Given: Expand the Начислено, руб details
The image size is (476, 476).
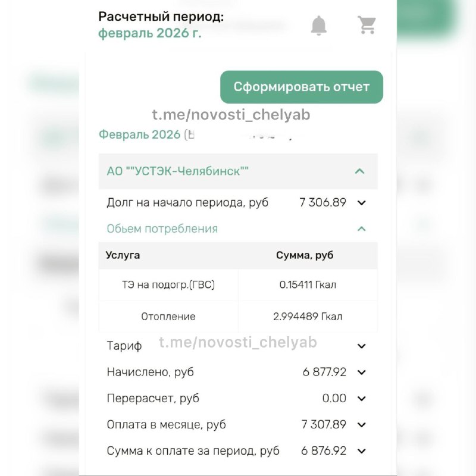Looking at the screenshot, I should point(361,372).
